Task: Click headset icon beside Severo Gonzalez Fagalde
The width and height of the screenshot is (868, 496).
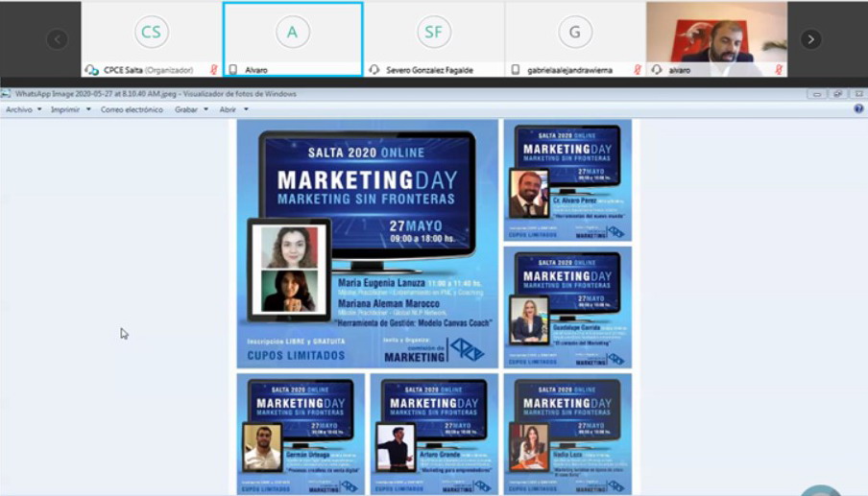Action: pos(374,70)
